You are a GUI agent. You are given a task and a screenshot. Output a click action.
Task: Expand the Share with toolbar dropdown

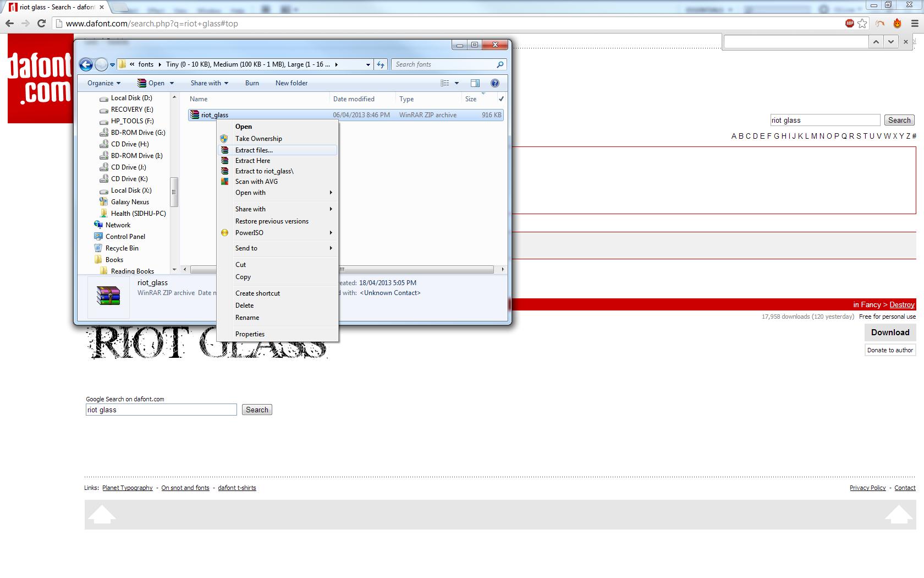pyautogui.click(x=210, y=83)
